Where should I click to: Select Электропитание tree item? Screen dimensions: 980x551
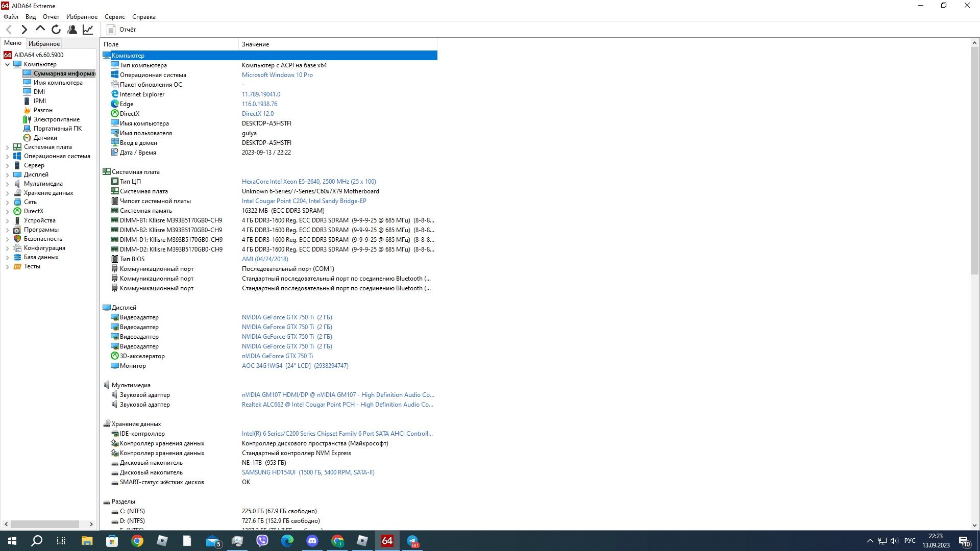[56, 119]
